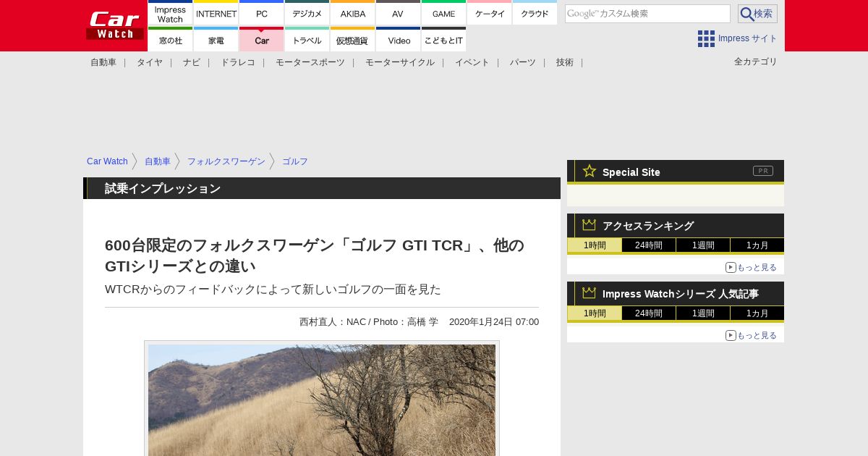Select 1時間 tab in アクセスランキング
Viewport: 868px width, 456px height.
pos(595,245)
